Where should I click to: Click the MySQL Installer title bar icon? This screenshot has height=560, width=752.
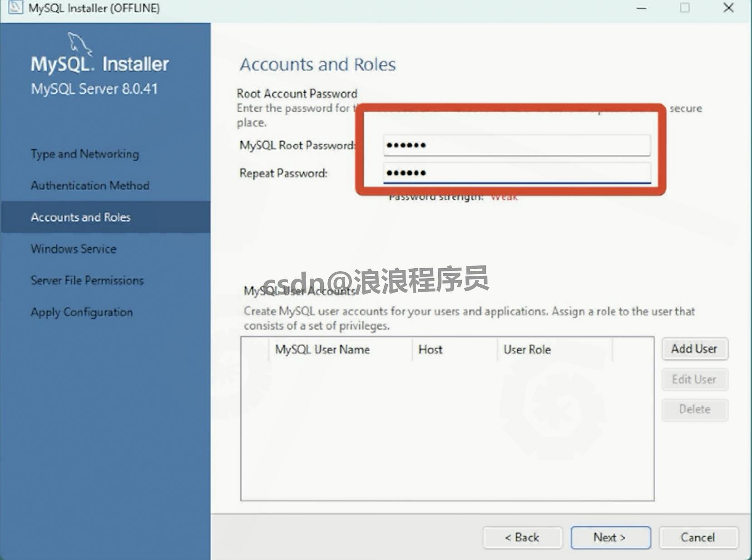(x=15, y=8)
